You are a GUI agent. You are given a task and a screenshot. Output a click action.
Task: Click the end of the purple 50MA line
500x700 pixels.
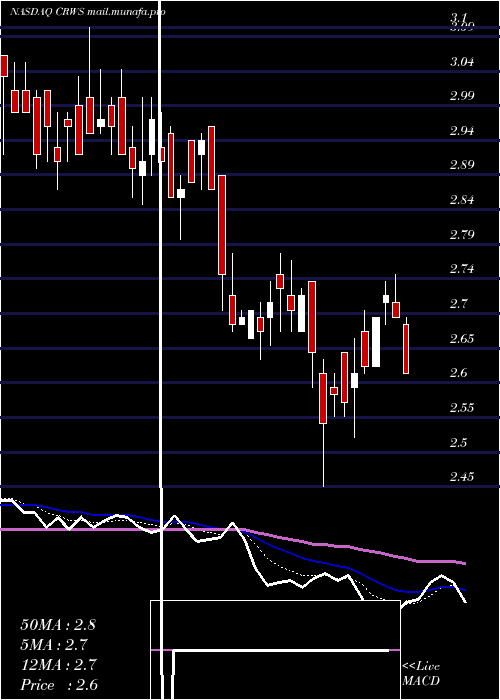(465, 563)
